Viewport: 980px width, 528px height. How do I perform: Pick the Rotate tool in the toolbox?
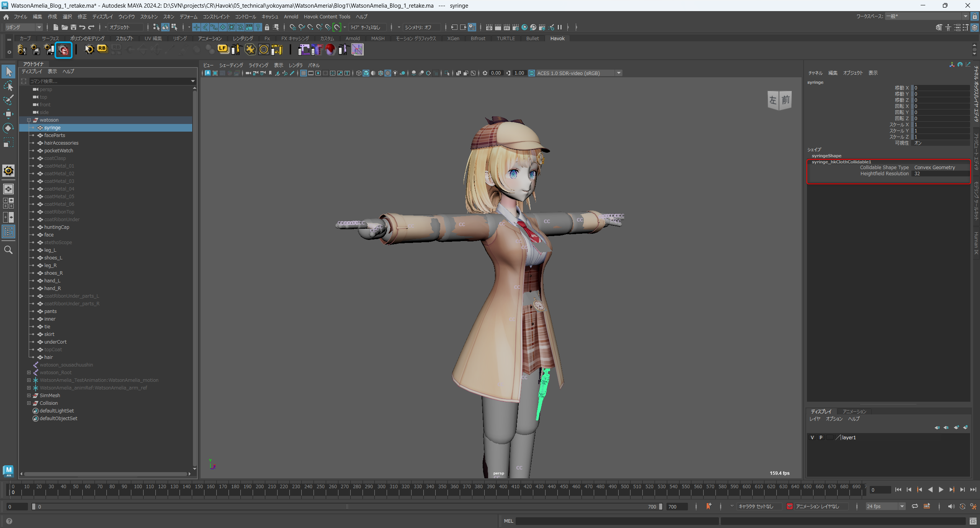(x=8, y=128)
